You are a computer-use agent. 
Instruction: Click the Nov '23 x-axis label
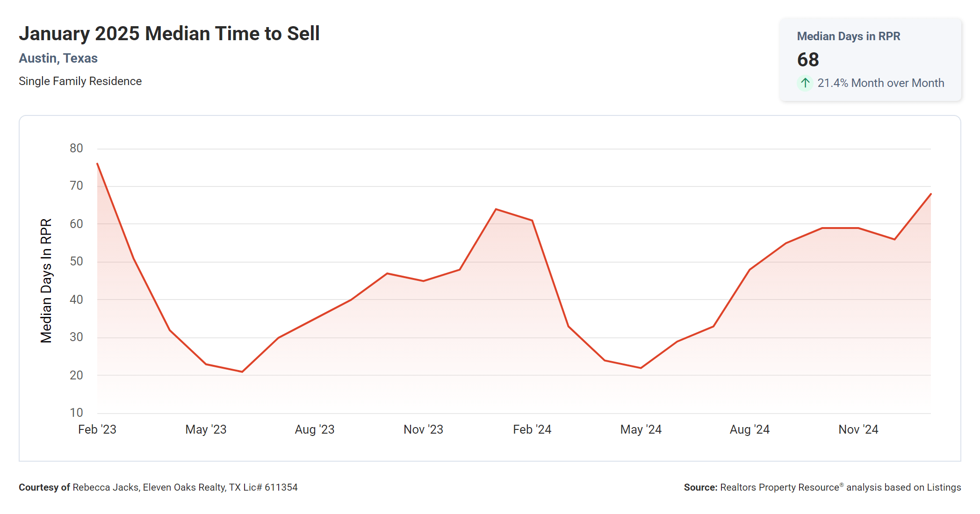(x=423, y=429)
